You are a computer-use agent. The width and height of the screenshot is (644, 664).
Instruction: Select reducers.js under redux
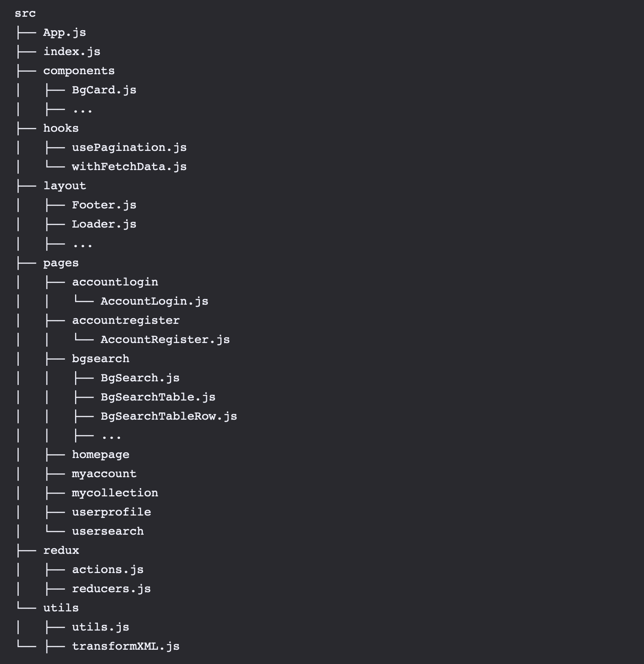click(x=111, y=589)
